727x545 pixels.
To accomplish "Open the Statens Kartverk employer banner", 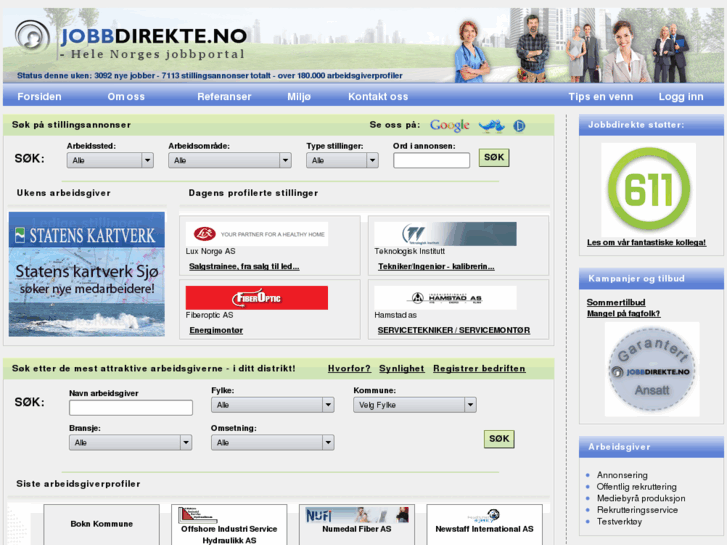I will pos(87,274).
